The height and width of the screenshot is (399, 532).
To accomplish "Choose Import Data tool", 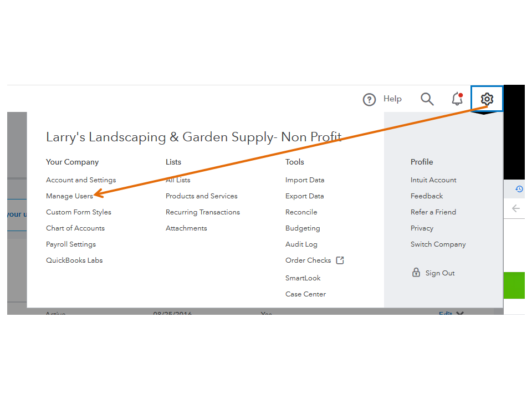I will (x=305, y=180).
